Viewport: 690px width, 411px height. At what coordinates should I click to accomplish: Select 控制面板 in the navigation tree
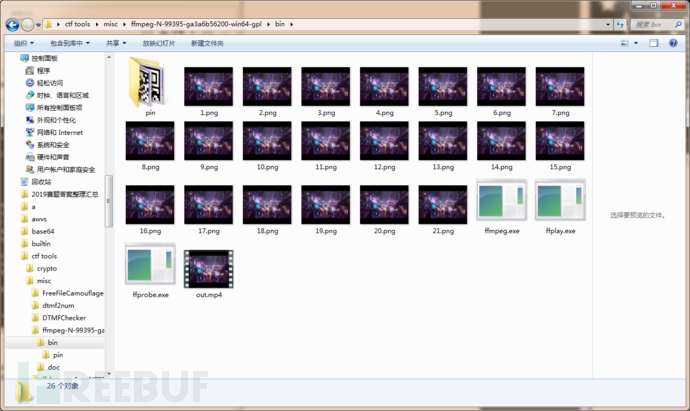point(44,58)
